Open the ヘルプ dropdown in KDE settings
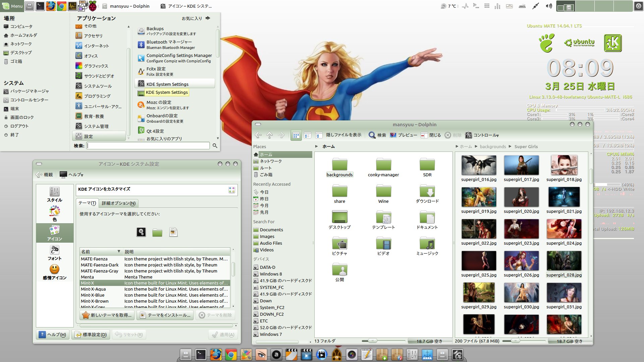This screenshot has height=362, width=644. pos(71,175)
